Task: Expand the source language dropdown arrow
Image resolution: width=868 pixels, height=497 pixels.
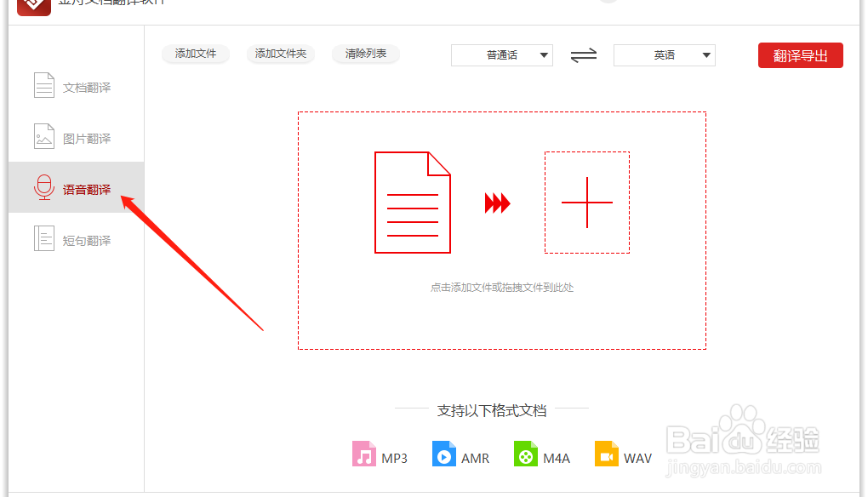Action: [x=545, y=54]
